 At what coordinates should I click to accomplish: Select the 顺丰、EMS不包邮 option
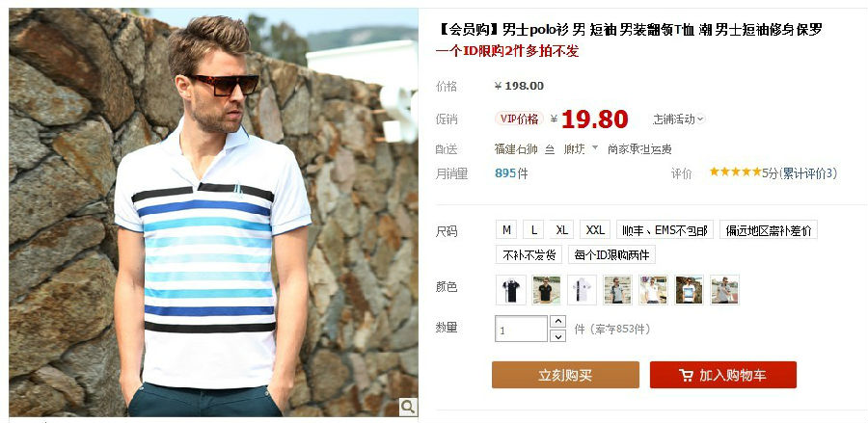(x=665, y=229)
